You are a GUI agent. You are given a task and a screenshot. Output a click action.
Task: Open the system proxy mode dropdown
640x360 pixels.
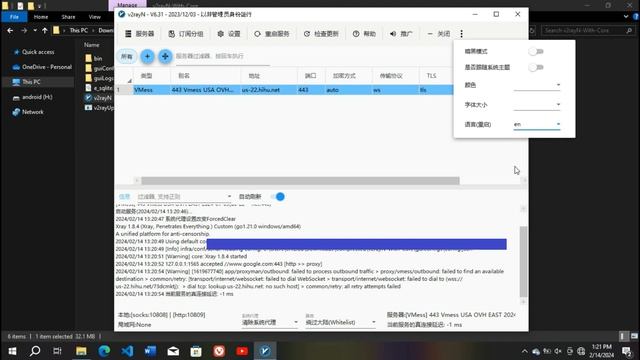point(270,322)
